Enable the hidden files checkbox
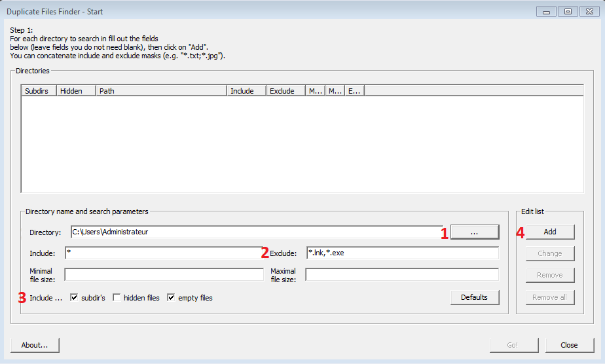The height and width of the screenshot is (364, 605). tap(117, 298)
